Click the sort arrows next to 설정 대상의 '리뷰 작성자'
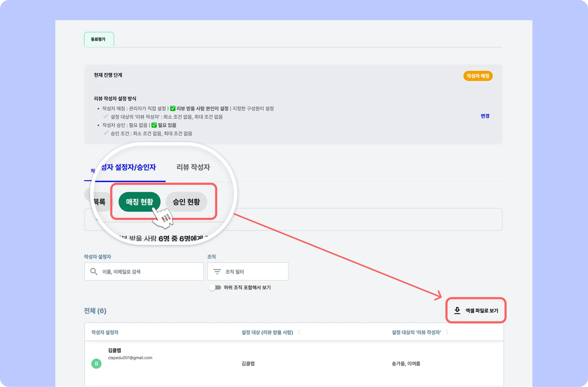 tap(447, 332)
